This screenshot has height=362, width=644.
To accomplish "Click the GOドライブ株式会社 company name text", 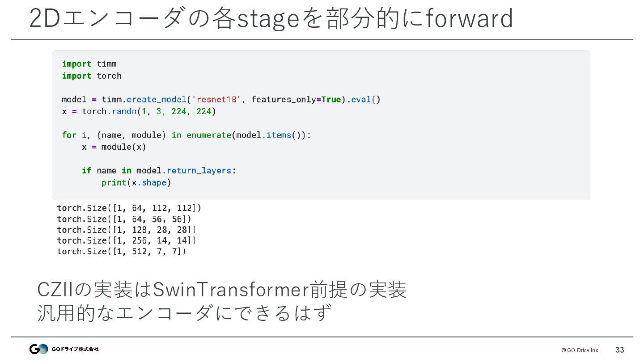I will 75,349.
